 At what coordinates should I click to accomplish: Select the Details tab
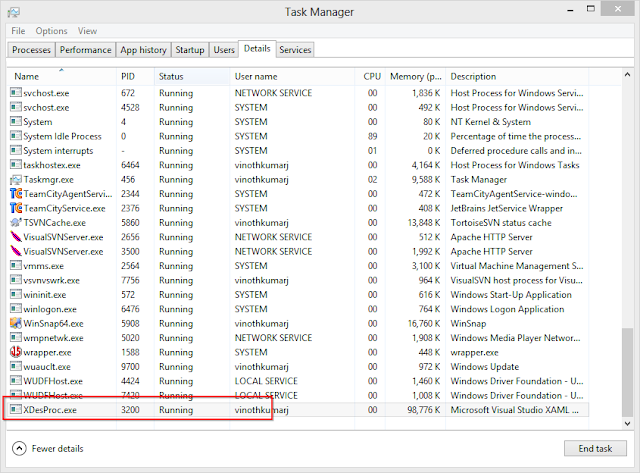(x=257, y=49)
